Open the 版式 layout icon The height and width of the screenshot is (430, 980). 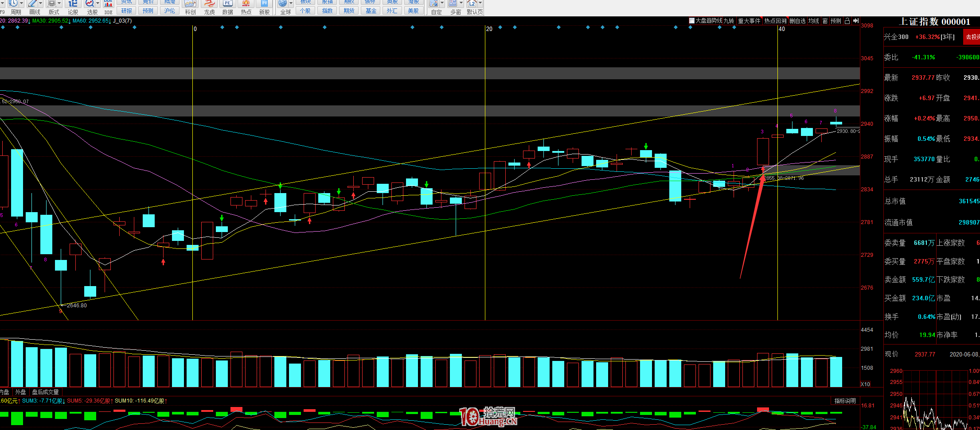coord(52,4)
